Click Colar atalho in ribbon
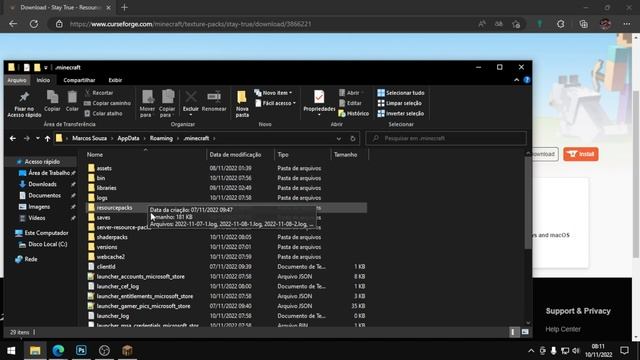640x360 pixels. pyautogui.click(x=103, y=113)
